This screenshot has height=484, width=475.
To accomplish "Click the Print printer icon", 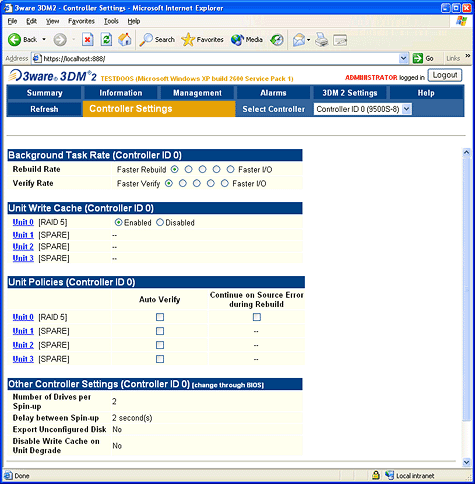I will [322, 40].
